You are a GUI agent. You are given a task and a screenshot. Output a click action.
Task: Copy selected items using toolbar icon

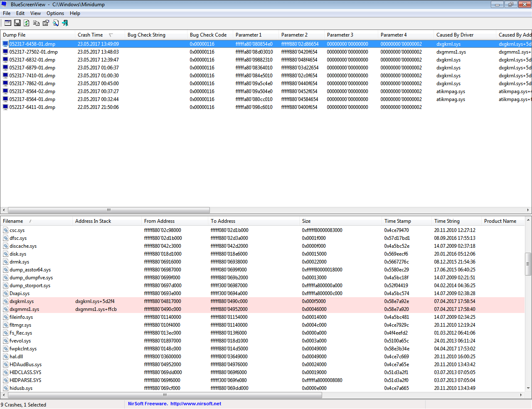click(x=37, y=23)
